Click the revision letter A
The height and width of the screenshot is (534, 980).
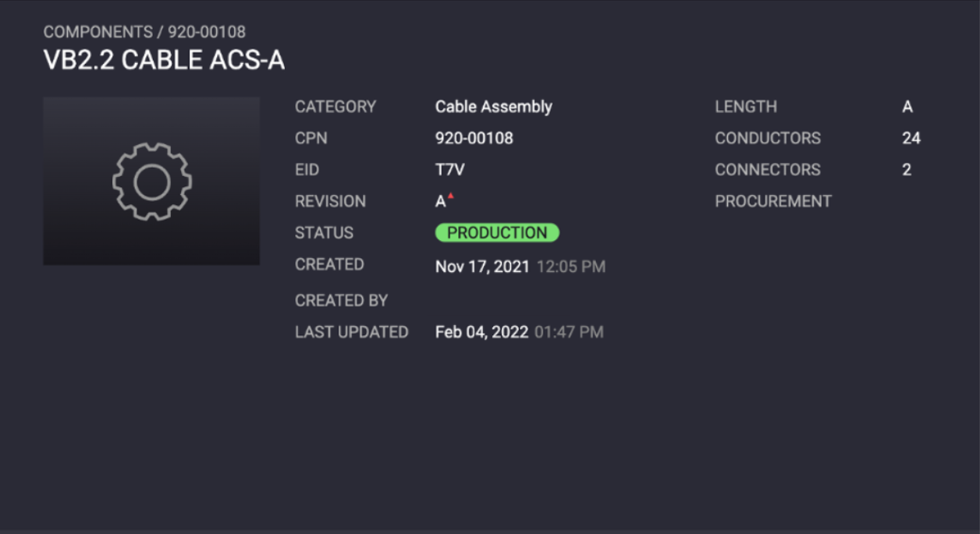click(440, 202)
